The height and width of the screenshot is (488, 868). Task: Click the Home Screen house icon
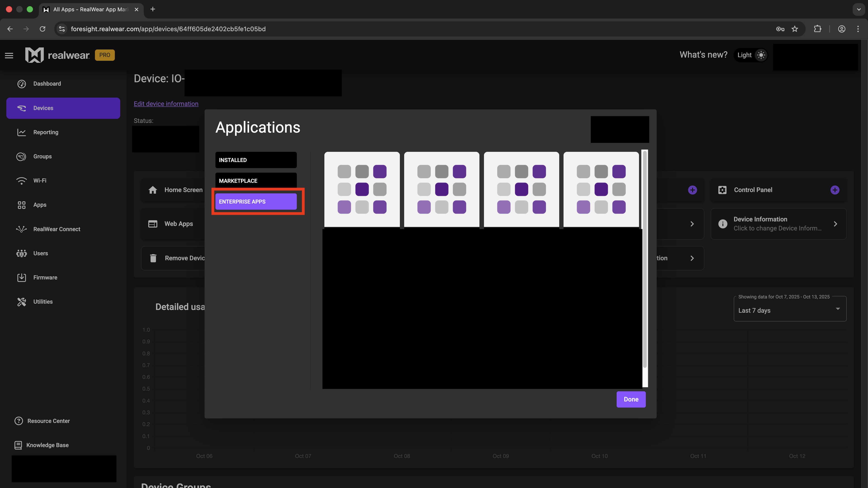(153, 190)
